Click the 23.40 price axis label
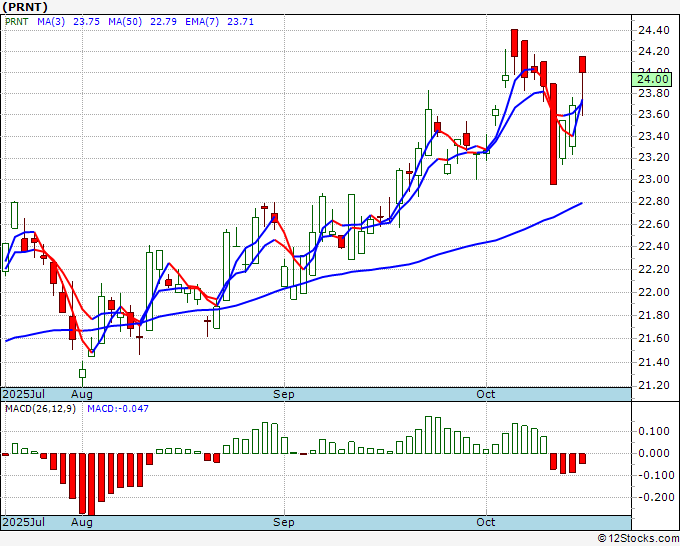 coord(654,137)
